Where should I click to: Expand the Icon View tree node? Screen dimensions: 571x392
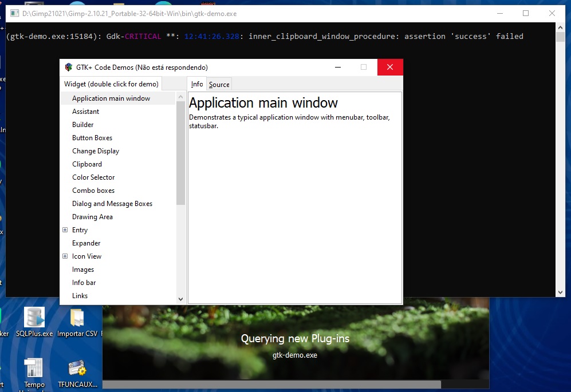click(x=65, y=256)
